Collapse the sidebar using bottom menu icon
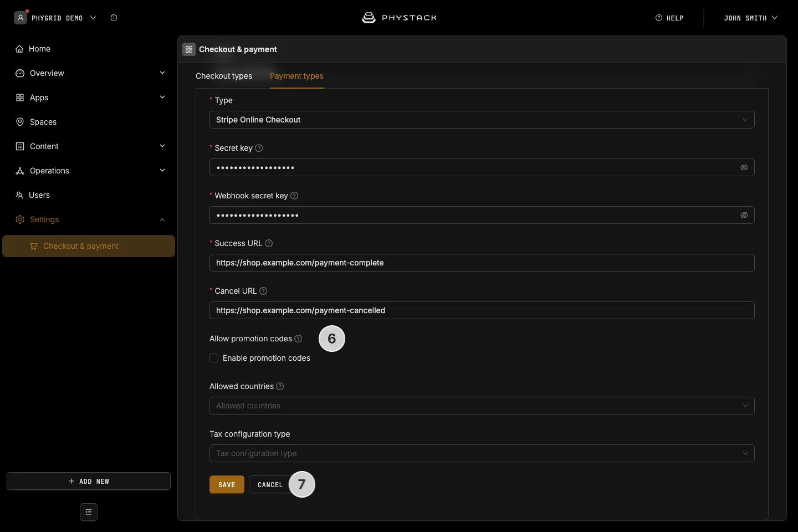 pyautogui.click(x=89, y=512)
